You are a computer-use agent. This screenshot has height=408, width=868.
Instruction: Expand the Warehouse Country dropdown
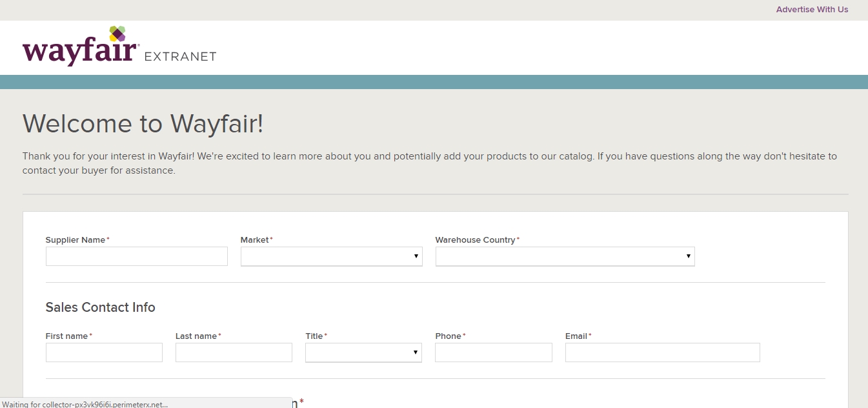565,256
